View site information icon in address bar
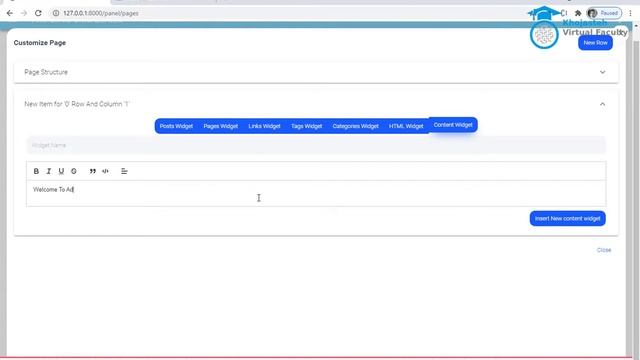This screenshot has height=360, width=640. pos(56,13)
